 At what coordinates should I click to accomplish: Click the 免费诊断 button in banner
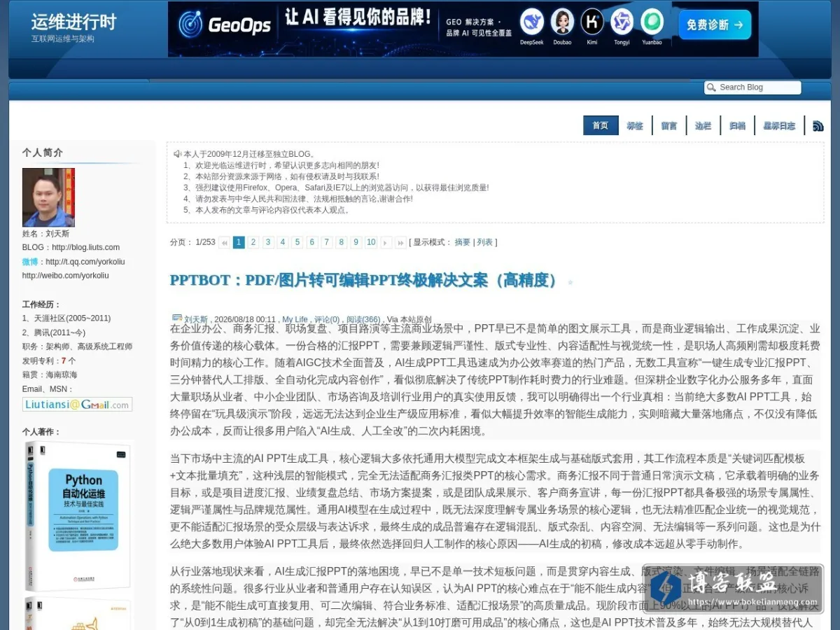click(715, 24)
